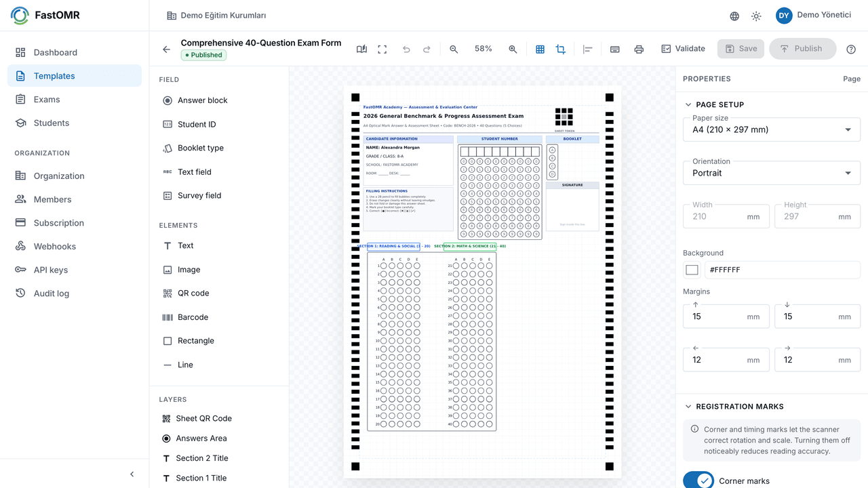
Task: Collapse the sidebar with the chevron
Action: point(132,474)
